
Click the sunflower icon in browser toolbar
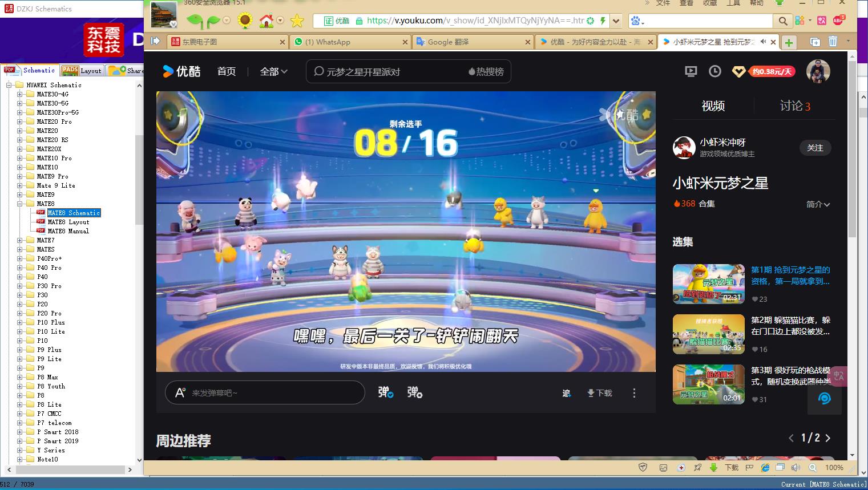tap(245, 21)
